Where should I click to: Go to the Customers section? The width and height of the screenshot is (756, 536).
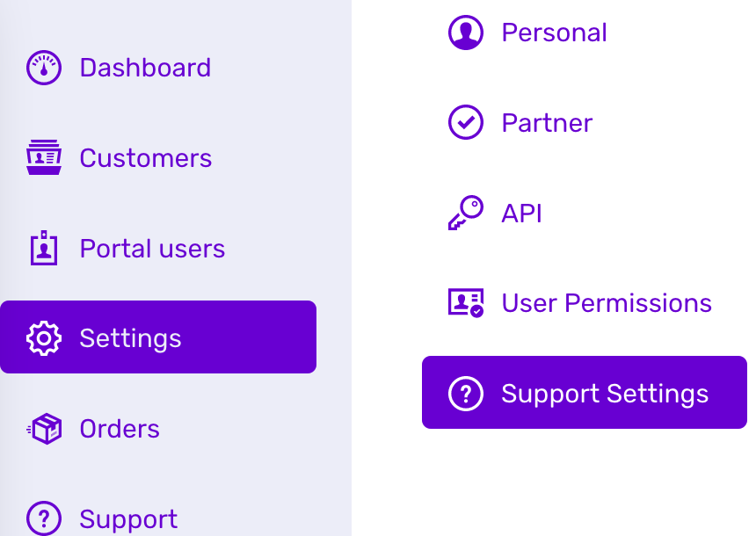coord(146,158)
